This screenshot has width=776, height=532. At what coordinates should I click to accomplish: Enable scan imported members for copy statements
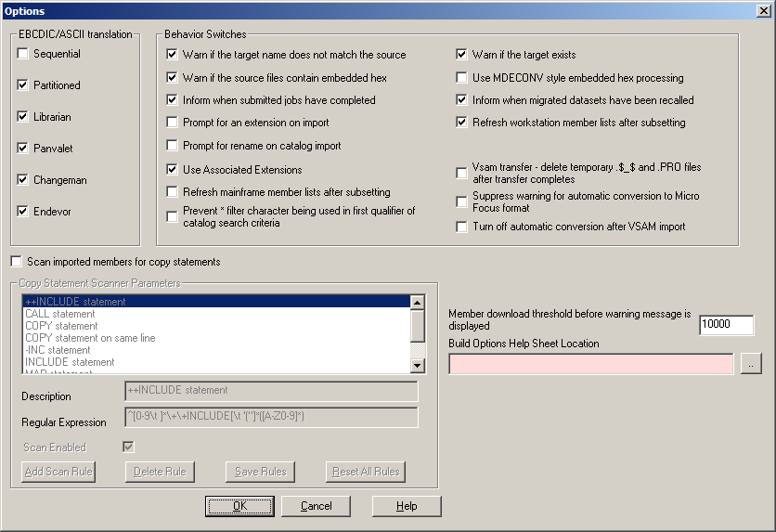click(16, 263)
